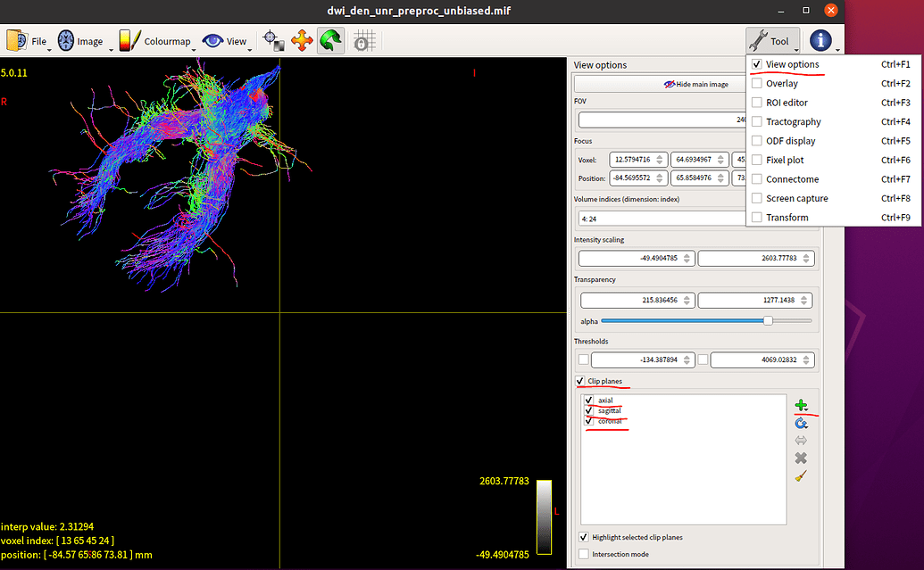Image resolution: width=924 pixels, height=570 pixels.
Task: Select the orange move/pan arrows tool
Action: 302,41
